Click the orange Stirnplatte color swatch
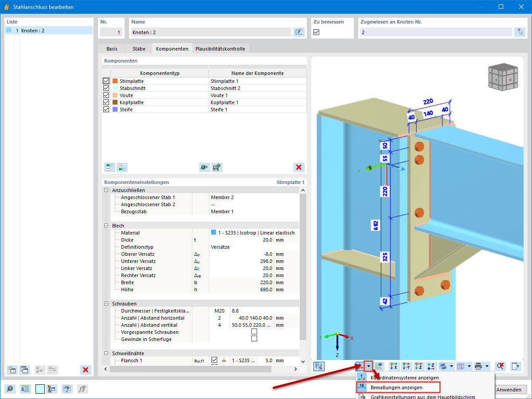Image resolution: width=532 pixels, height=399 pixels. (x=115, y=81)
